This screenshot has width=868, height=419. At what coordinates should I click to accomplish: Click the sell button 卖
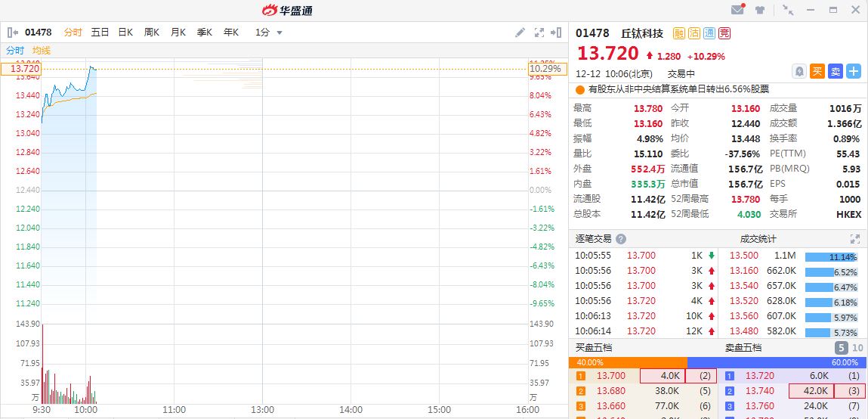point(836,71)
